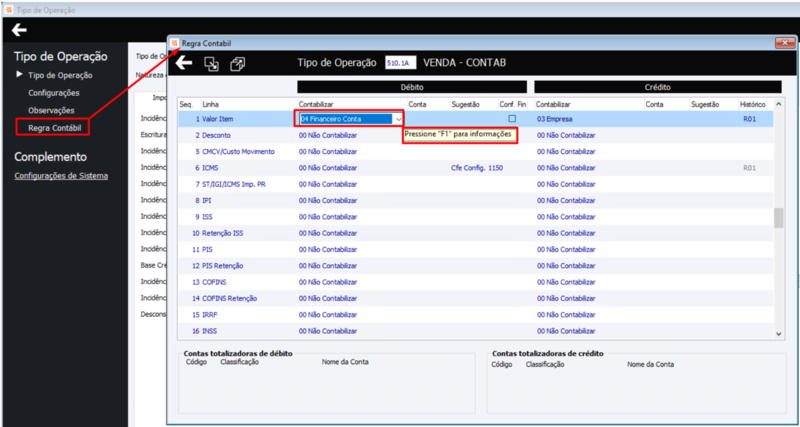The height and width of the screenshot is (427, 800).
Task: Click Tipo de Operação window title icon
Action: [8, 10]
